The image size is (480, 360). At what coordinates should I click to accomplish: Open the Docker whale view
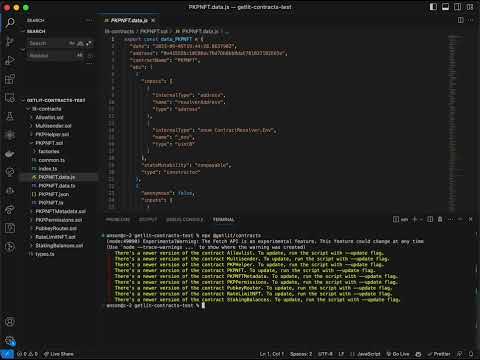(x=10, y=154)
